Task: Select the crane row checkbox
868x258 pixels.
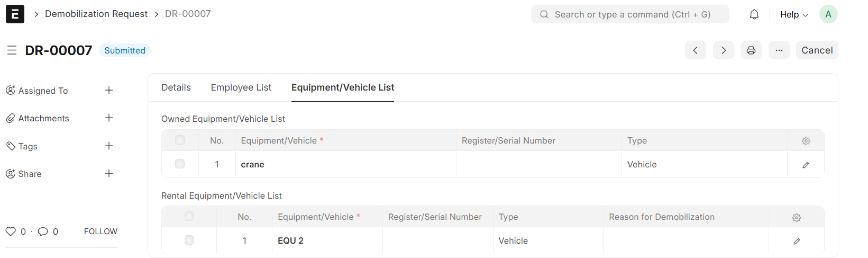Action: click(x=180, y=164)
